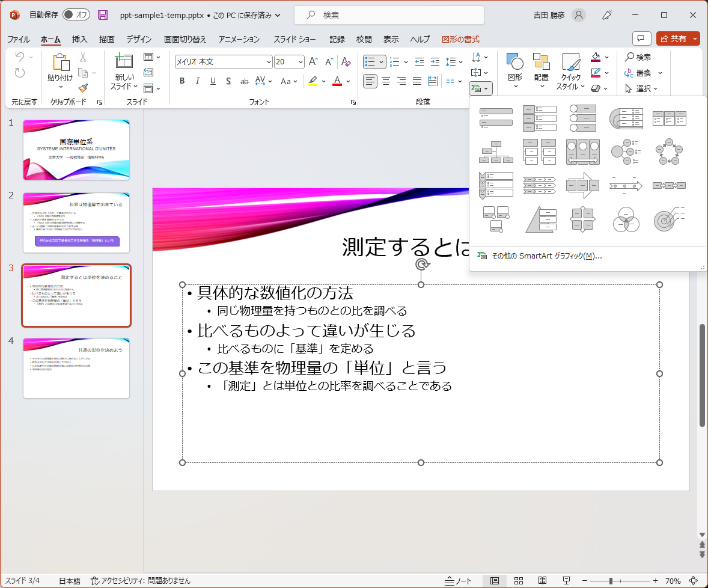This screenshot has width=708, height=588.
Task: Toggle the 自動保存 autosave switch
Action: (76, 14)
